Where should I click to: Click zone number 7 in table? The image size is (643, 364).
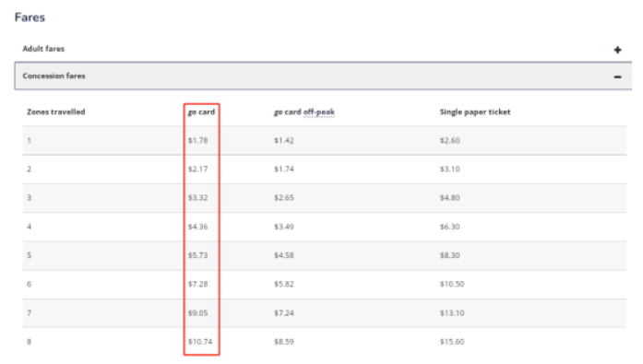click(30, 312)
